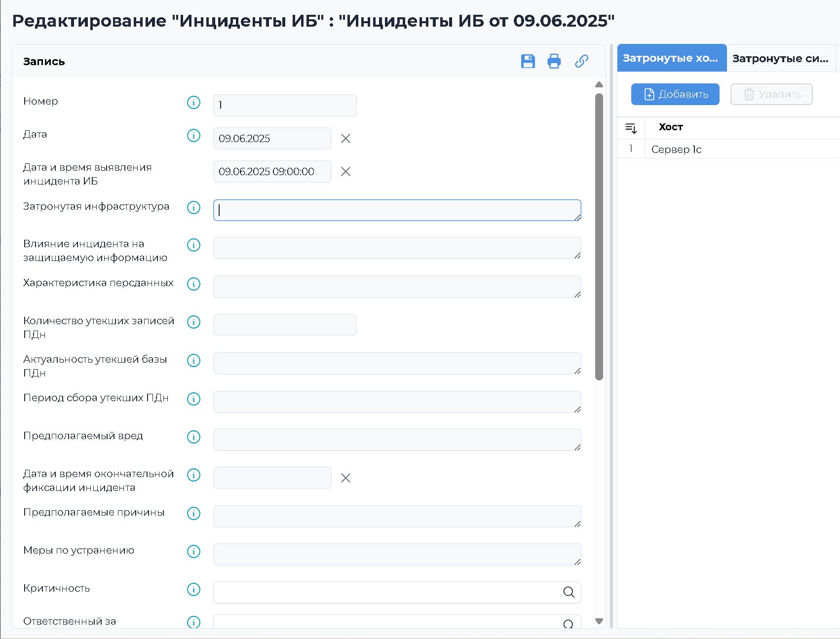Focus the Актуальность утекшей базы ПДн text area
Viewport: 840px width, 639px height.
click(x=397, y=363)
